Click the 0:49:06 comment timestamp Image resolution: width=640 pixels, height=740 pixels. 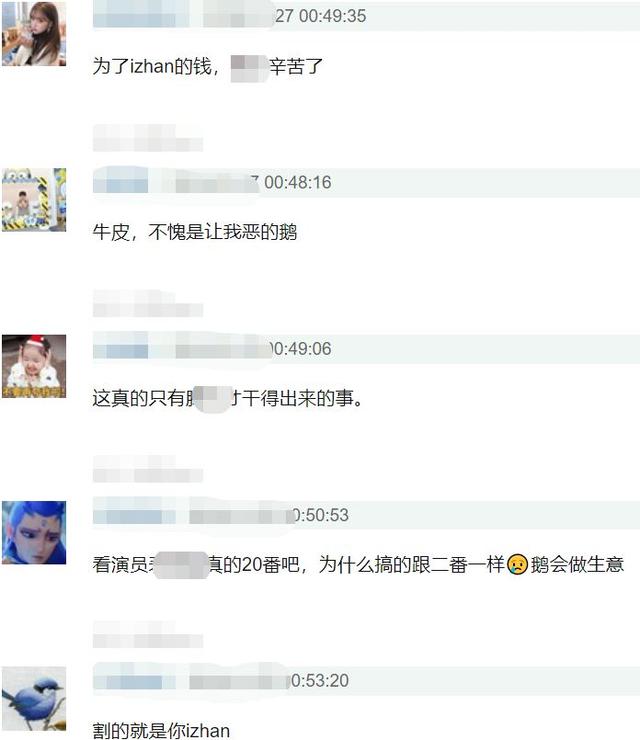[302, 349]
